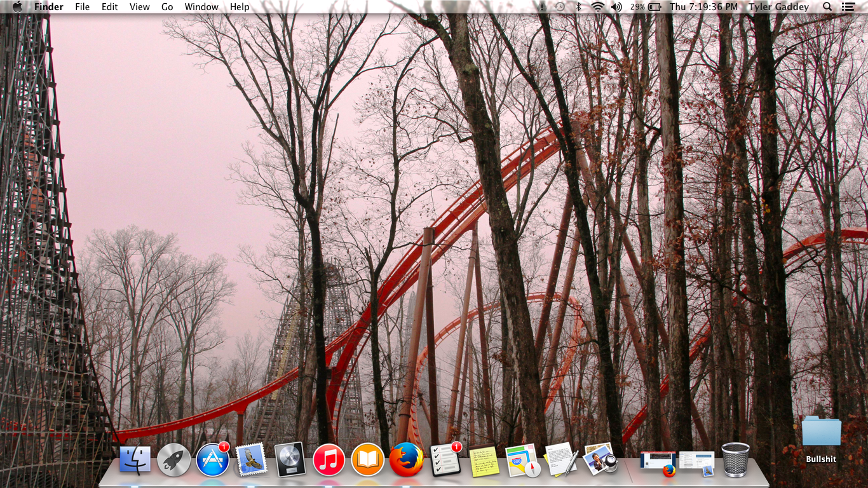Open the Trash in the dock
The width and height of the screenshot is (868, 488).
[x=735, y=459]
